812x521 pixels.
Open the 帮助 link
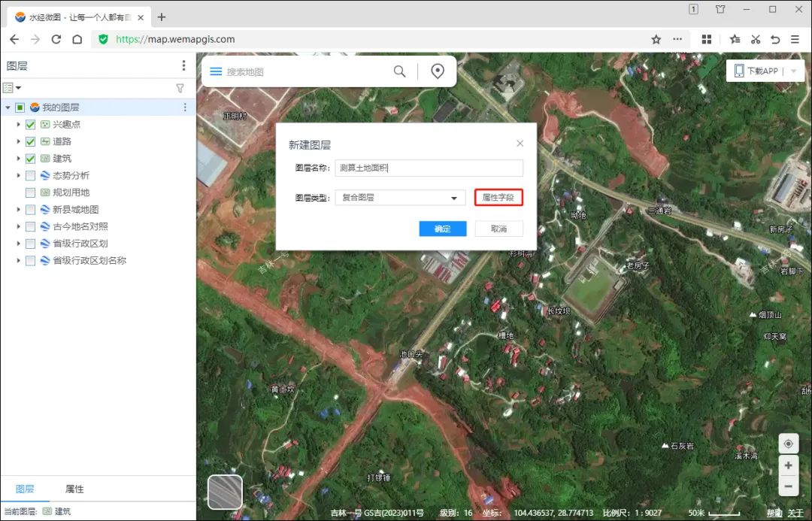774,513
